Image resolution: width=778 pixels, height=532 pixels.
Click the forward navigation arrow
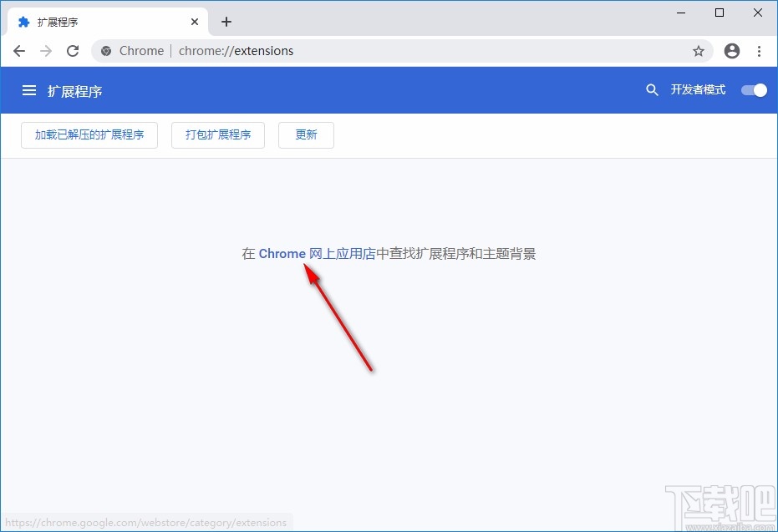[x=46, y=51]
